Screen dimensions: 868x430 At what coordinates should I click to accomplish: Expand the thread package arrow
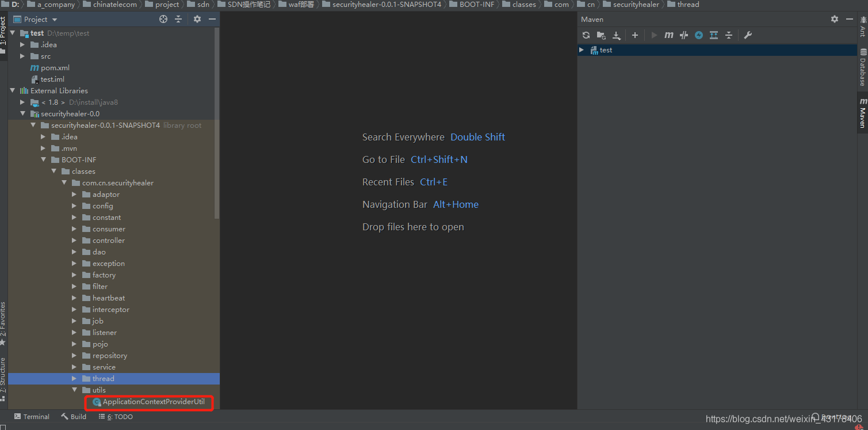[x=75, y=378]
